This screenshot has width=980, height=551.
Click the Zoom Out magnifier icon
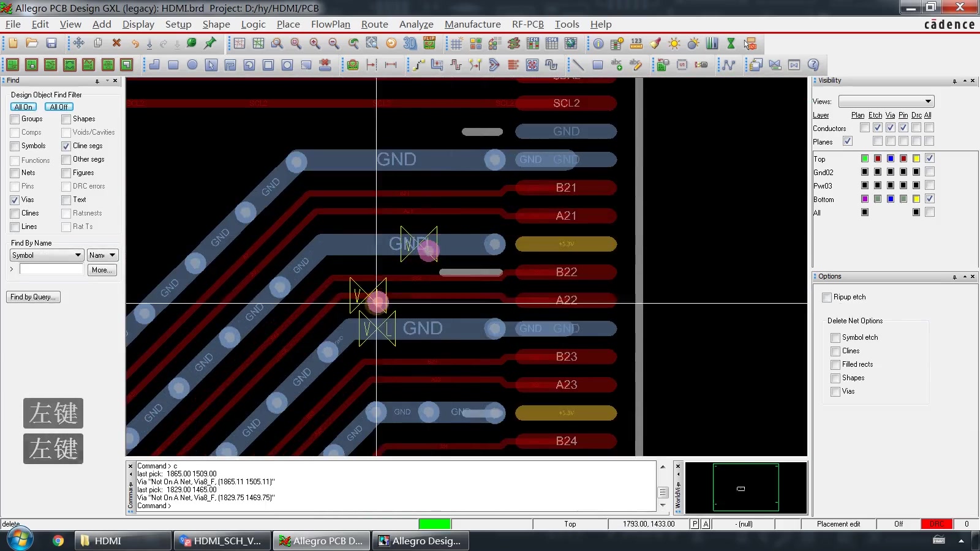click(x=334, y=43)
